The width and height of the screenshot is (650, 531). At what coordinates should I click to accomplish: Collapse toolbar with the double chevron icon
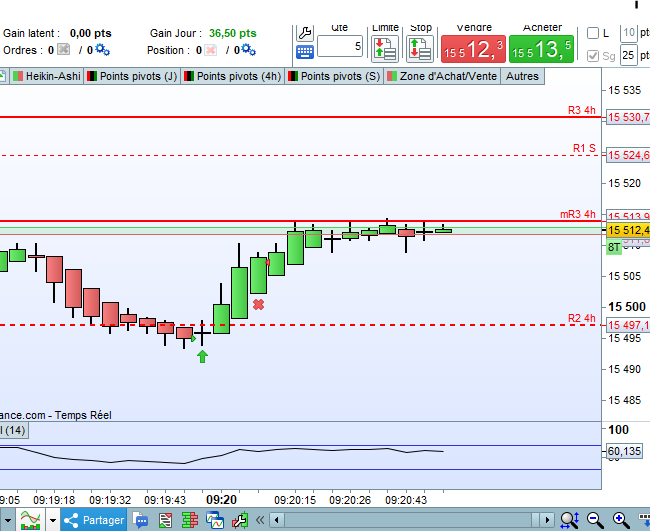click(260, 520)
